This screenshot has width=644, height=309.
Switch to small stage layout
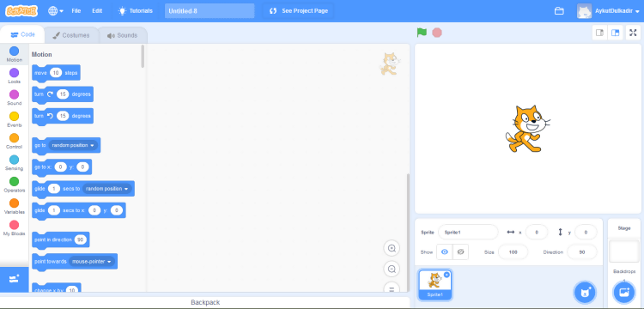(599, 33)
